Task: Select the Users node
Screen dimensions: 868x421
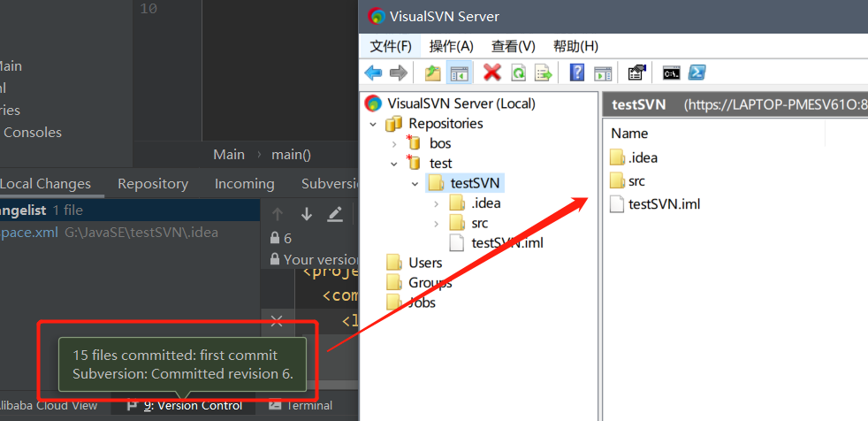Action: click(425, 263)
